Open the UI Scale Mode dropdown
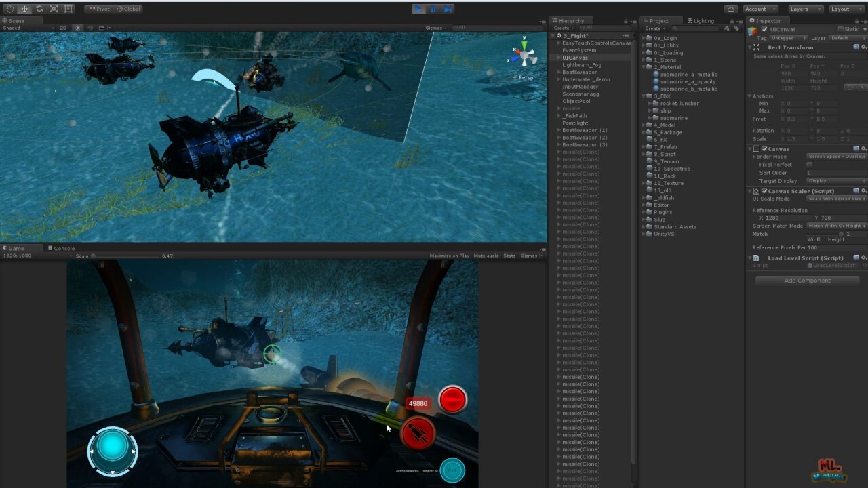 (x=837, y=199)
